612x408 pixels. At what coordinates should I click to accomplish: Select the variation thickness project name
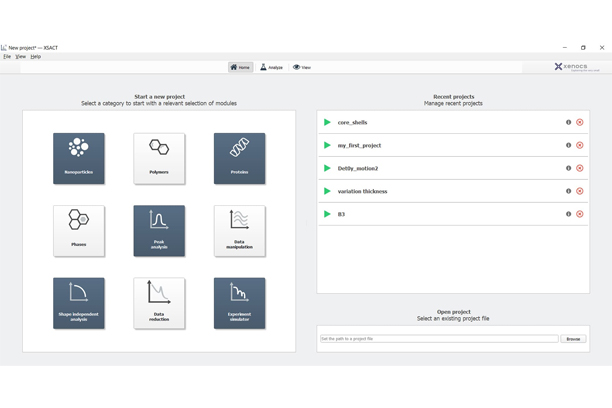tap(363, 191)
